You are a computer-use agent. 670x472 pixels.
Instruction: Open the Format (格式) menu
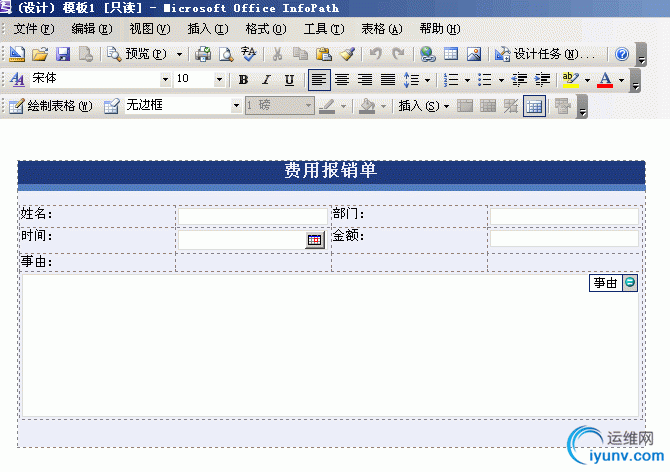pos(266,29)
